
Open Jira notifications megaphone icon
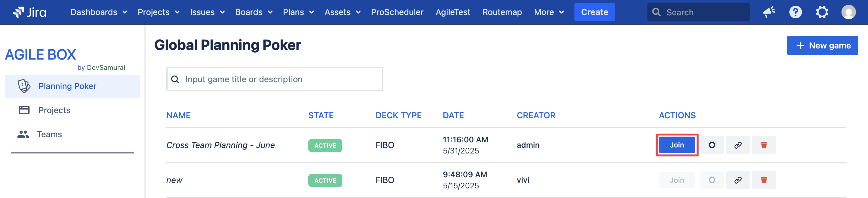click(769, 12)
